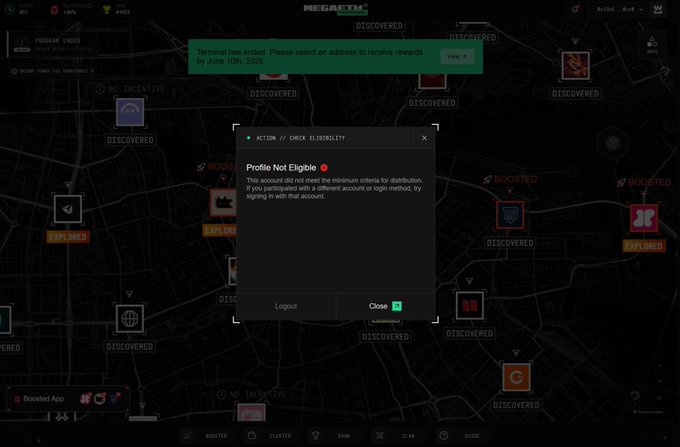Select the dragon artwork app marker
The width and height of the screenshot is (680, 447).
575,65
